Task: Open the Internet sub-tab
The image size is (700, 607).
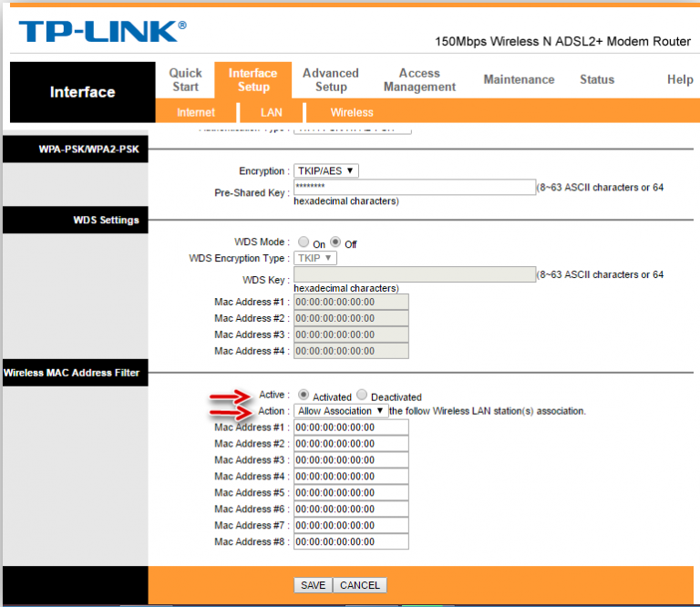Action: pyautogui.click(x=196, y=112)
